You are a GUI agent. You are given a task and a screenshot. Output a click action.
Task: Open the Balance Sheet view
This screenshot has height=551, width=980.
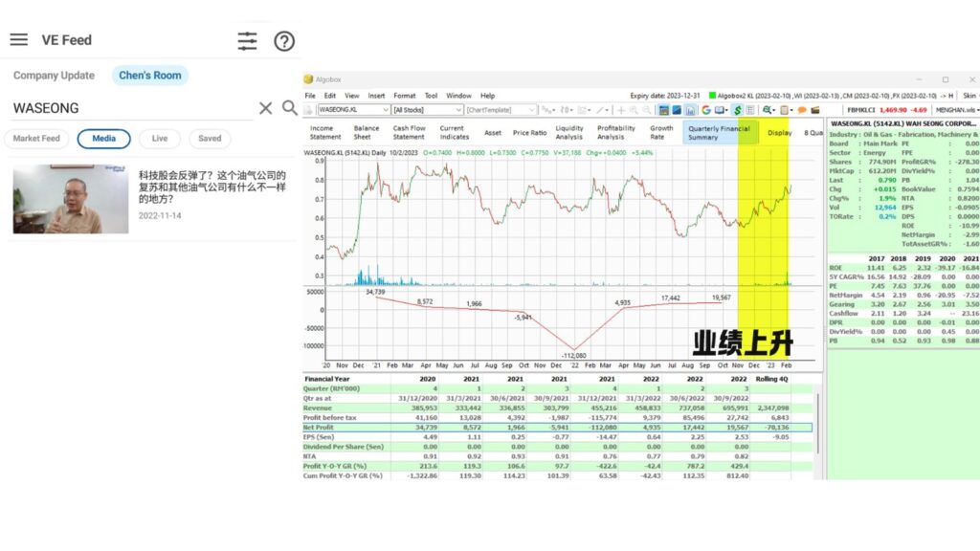(x=367, y=132)
